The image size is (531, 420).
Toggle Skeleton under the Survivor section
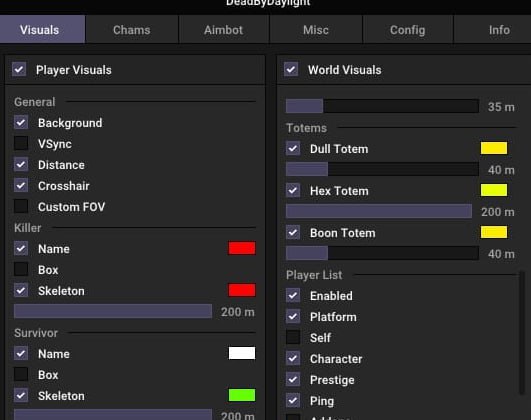21,395
